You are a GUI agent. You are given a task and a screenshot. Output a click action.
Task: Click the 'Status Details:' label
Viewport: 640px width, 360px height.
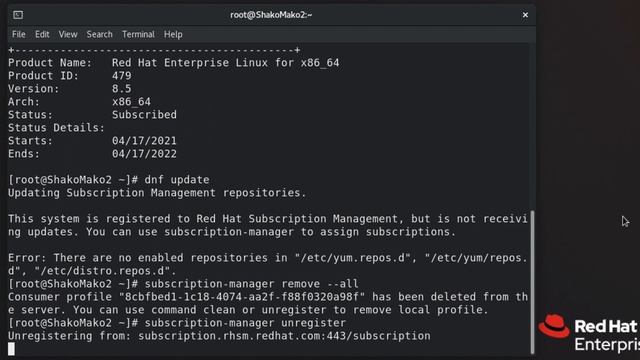(x=57, y=128)
